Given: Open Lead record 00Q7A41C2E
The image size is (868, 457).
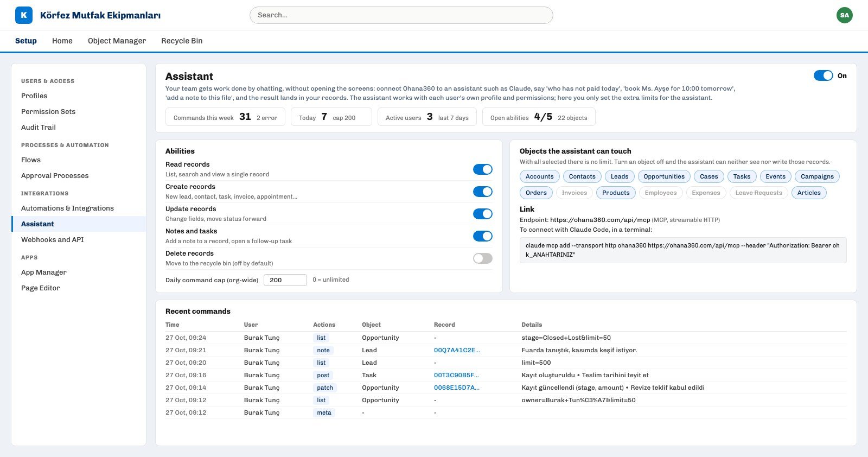Looking at the screenshot, I should click(457, 350).
